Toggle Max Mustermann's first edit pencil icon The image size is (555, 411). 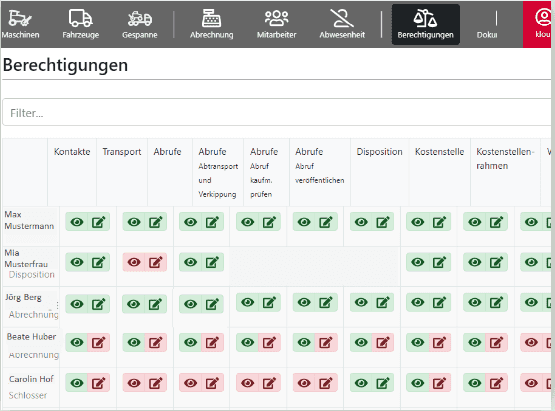coord(99,222)
